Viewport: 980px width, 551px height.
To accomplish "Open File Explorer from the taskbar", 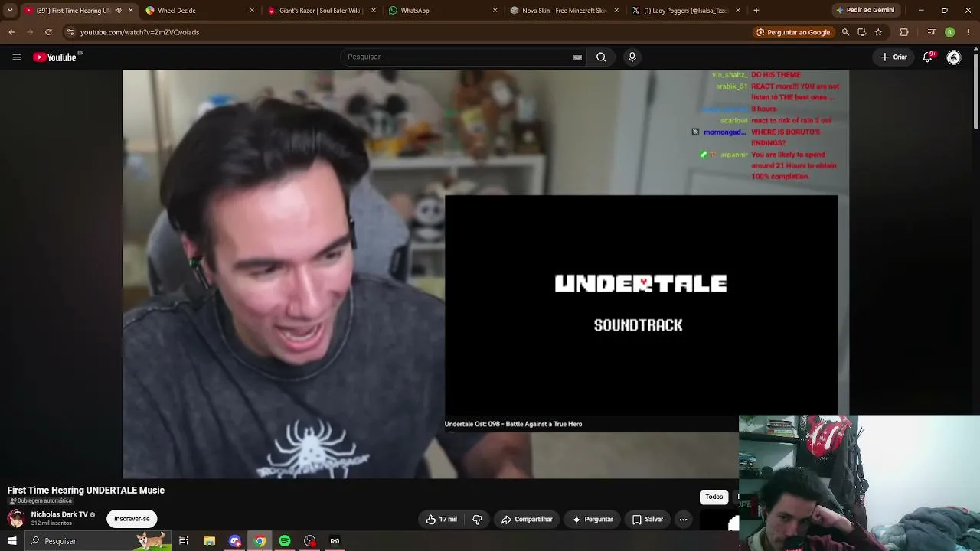I will click(x=209, y=541).
